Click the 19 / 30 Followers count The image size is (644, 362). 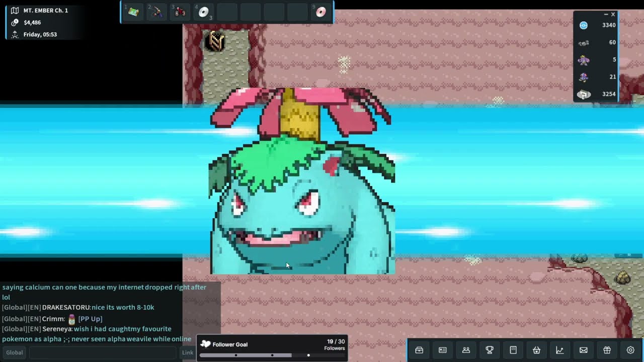pyautogui.click(x=336, y=344)
